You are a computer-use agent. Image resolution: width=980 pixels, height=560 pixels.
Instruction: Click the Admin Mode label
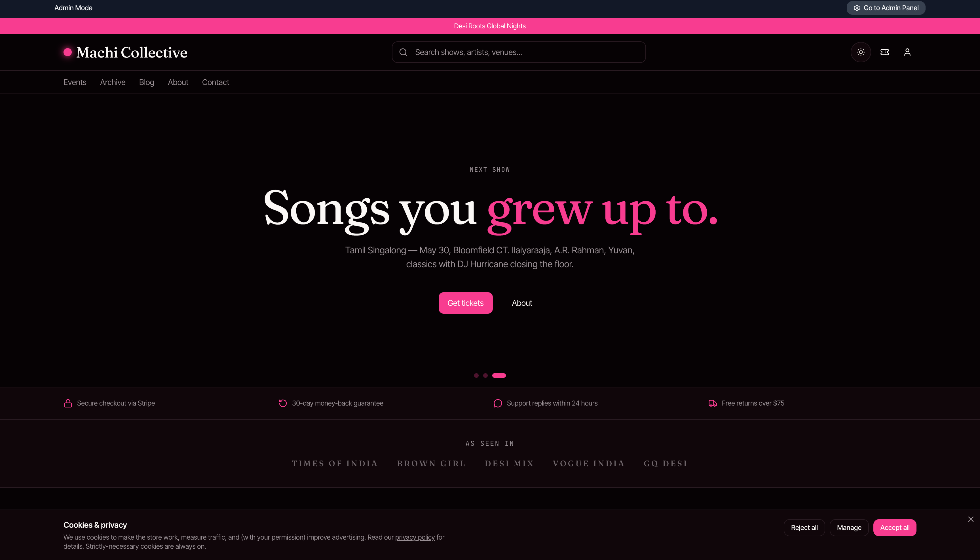pyautogui.click(x=73, y=8)
